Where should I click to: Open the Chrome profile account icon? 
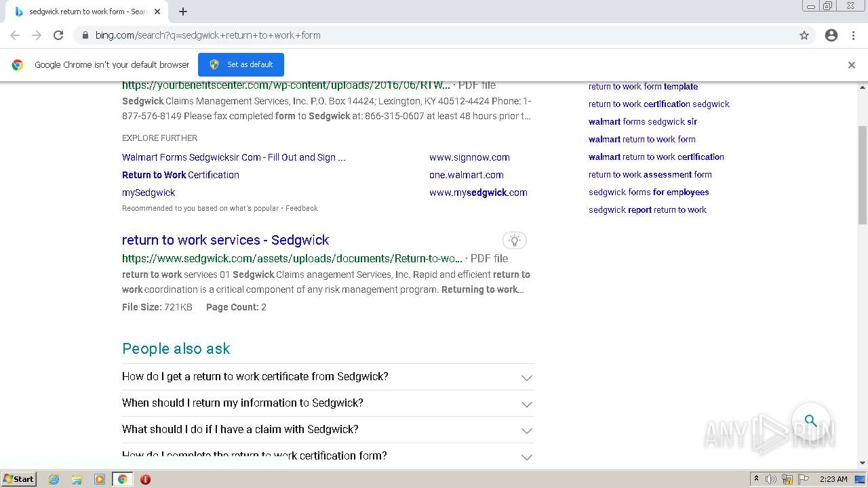tap(831, 35)
